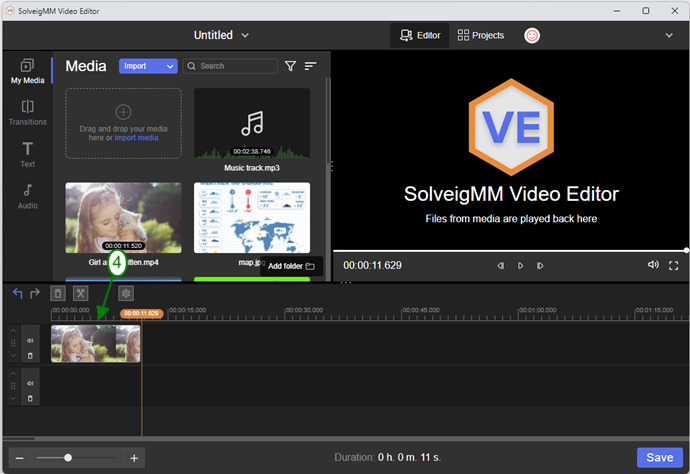Click the smiley feedback icon

(532, 36)
